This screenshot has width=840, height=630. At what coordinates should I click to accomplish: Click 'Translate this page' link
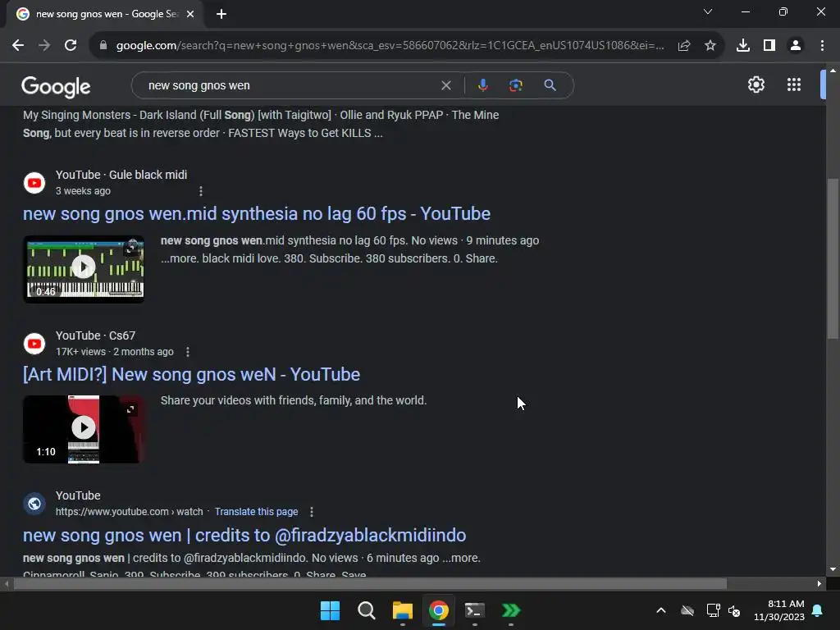click(256, 512)
